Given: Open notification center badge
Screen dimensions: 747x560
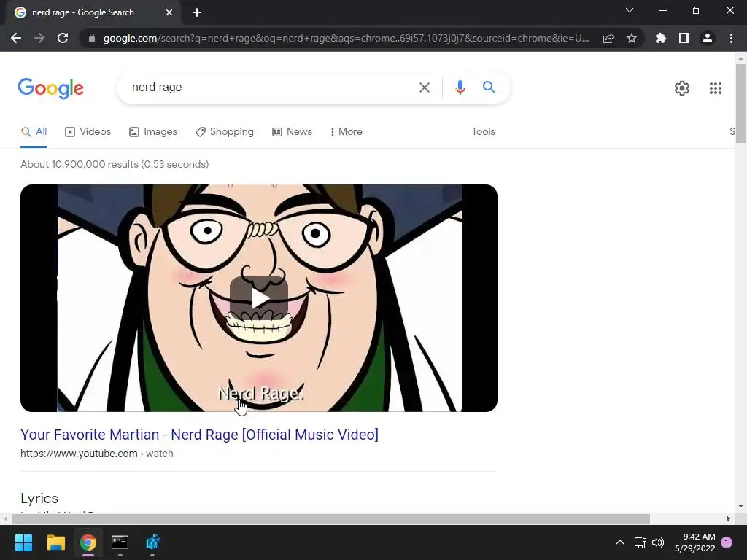Looking at the screenshot, I should (x=727, y=542).
